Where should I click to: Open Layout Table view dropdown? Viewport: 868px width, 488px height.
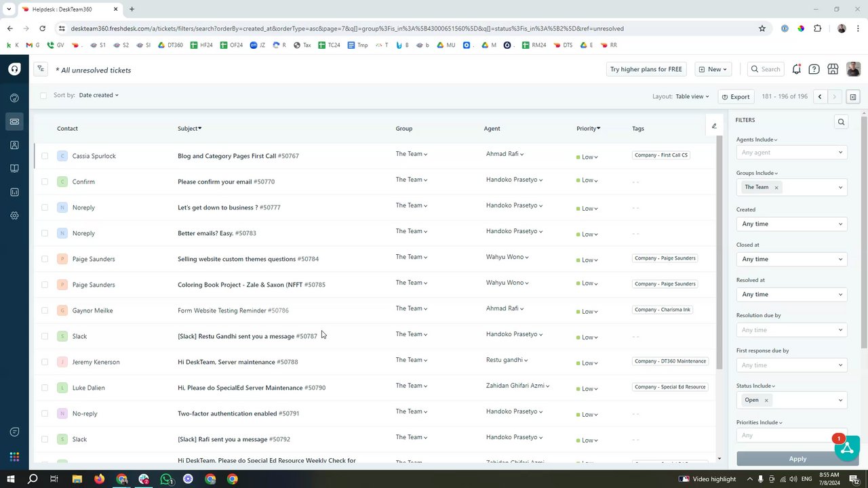tap(692, 96)
